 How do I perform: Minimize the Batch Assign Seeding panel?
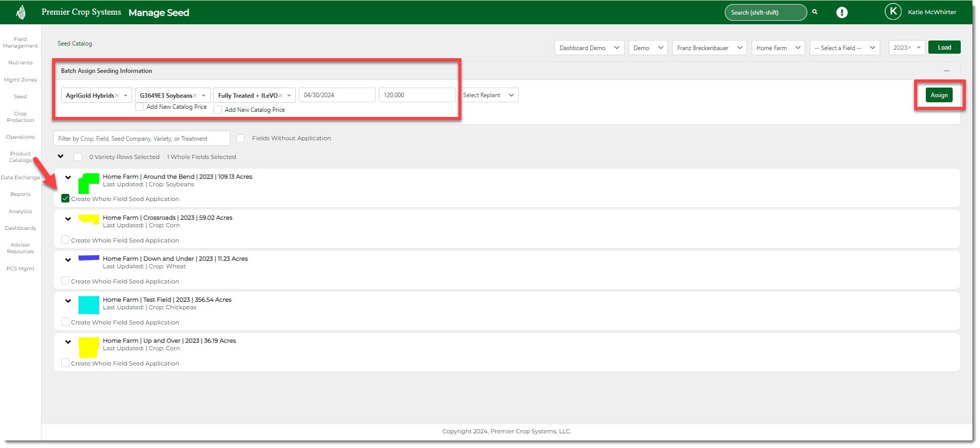point(947,71)
